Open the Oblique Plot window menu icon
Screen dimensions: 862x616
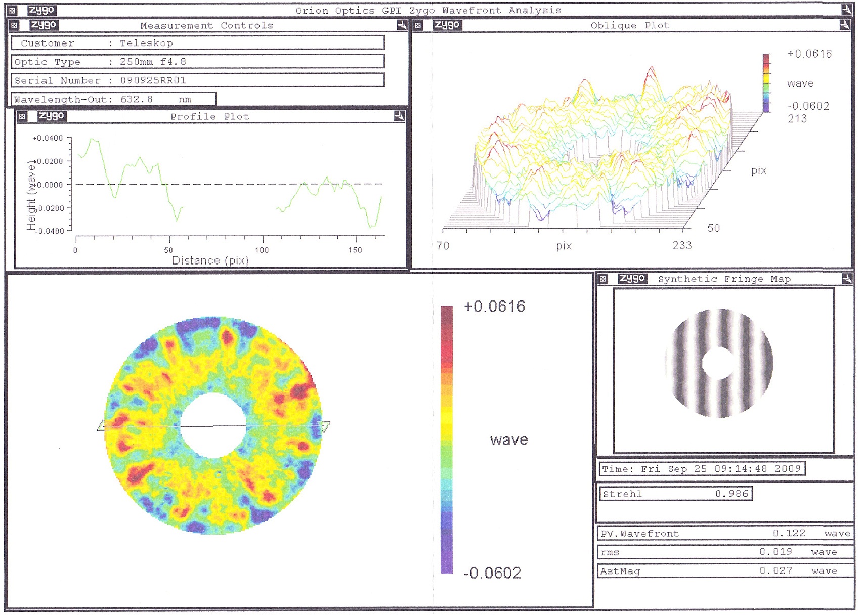[x=418, y=25]
